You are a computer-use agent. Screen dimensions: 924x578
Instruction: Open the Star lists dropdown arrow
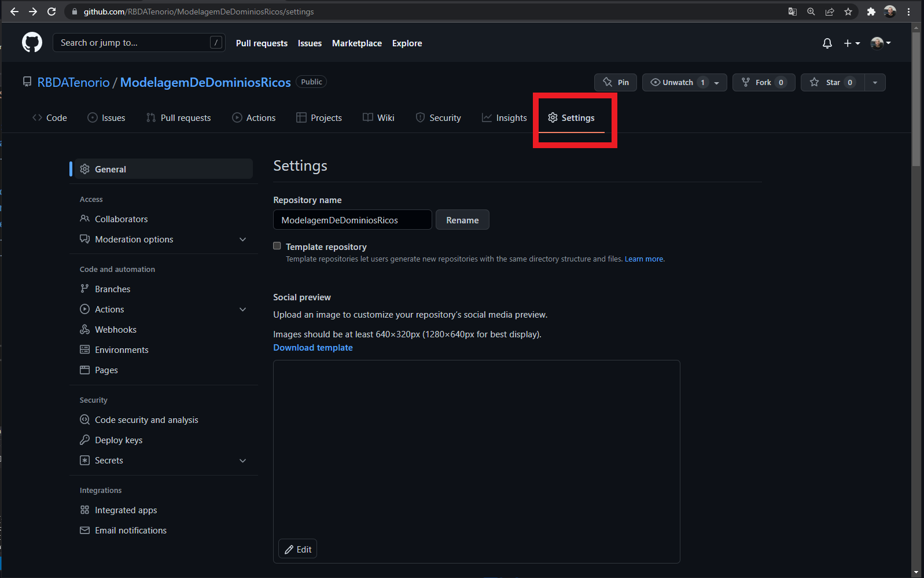[875, 83]
